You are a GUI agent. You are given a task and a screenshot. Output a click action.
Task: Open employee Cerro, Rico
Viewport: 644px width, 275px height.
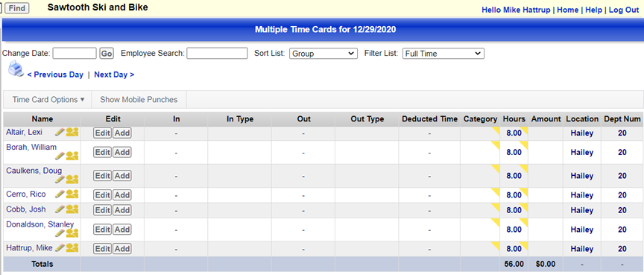tap(26, 194)
